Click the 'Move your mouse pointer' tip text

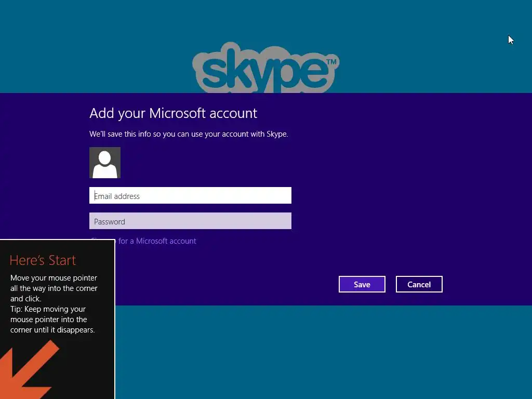coord(54,303)
